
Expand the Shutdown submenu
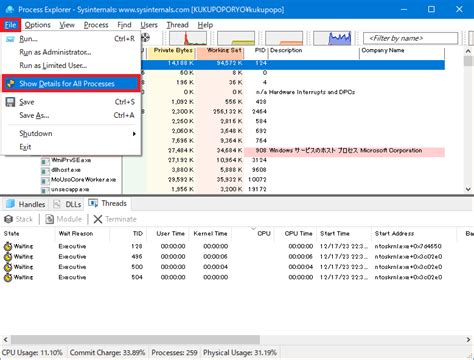(71, 134)
